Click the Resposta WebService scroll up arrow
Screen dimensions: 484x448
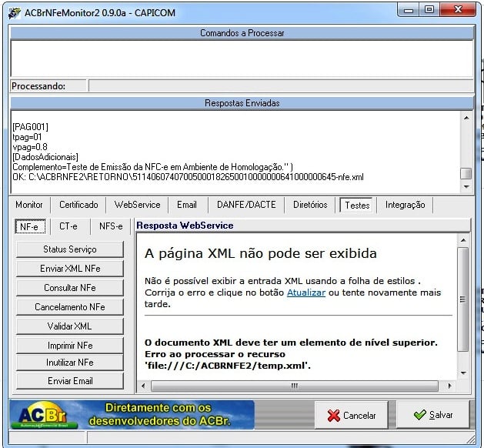(462, 240)
